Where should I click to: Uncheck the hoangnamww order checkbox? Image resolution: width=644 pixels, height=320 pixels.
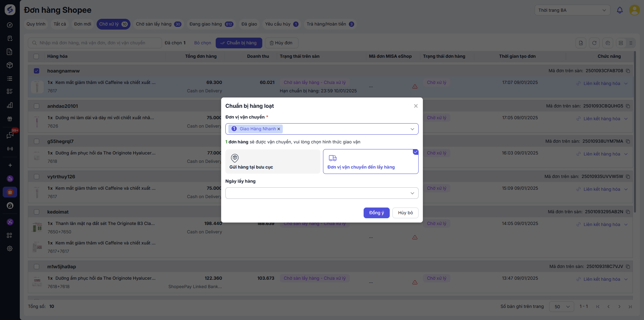[37, 71]
